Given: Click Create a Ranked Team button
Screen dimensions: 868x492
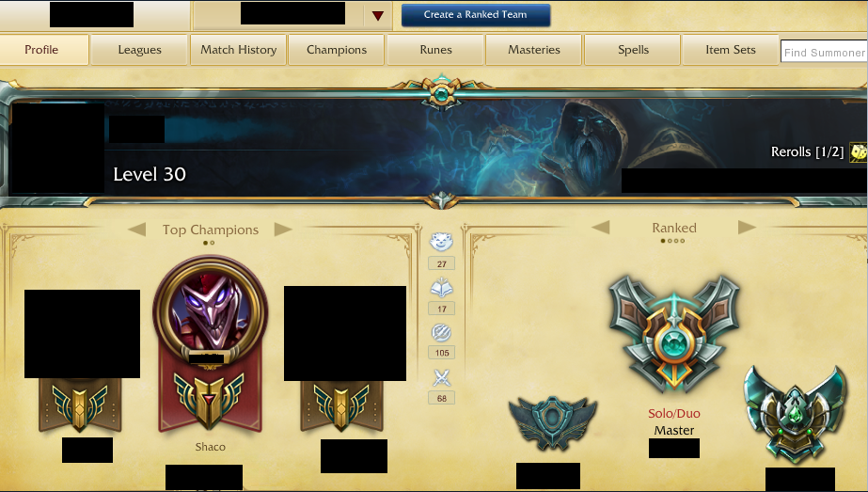Looking at the screenshot, I should click(x=476, y=15).
